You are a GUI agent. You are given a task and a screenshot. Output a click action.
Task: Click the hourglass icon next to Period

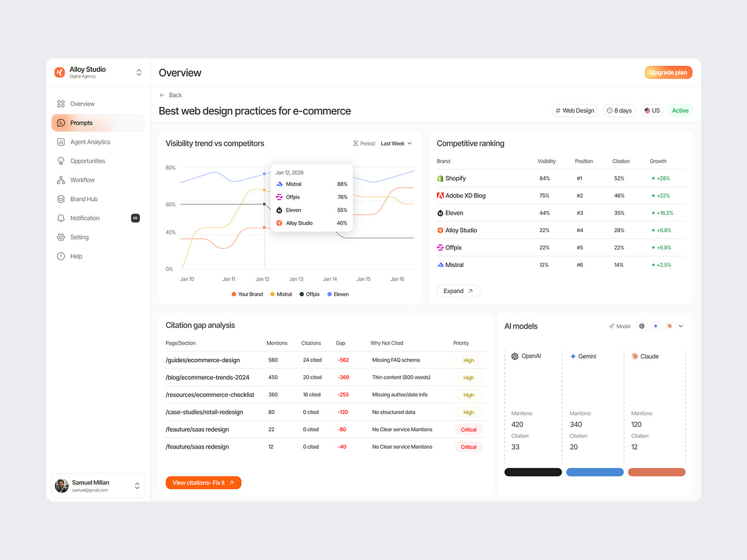(355, 144)
